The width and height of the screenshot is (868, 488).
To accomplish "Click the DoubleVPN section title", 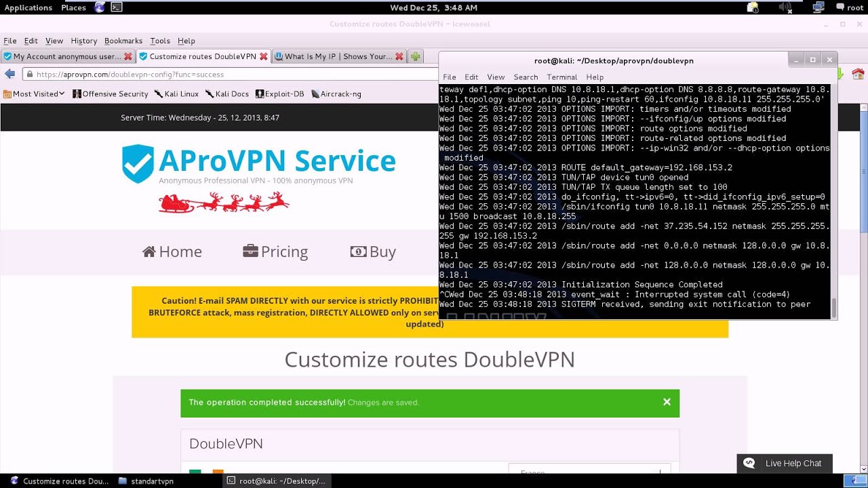I will (x=226, y=444).
